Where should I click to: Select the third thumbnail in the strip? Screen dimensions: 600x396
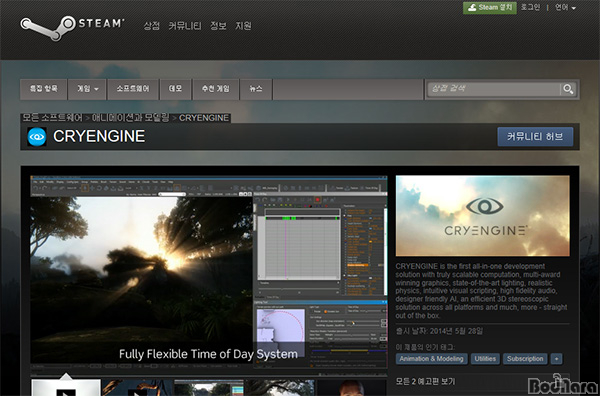point(209,387)
